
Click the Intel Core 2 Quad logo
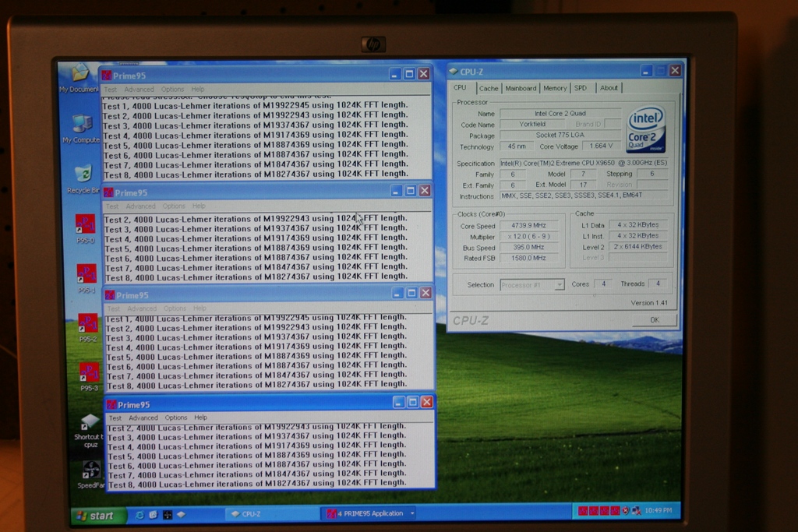[x=646, y=129]
